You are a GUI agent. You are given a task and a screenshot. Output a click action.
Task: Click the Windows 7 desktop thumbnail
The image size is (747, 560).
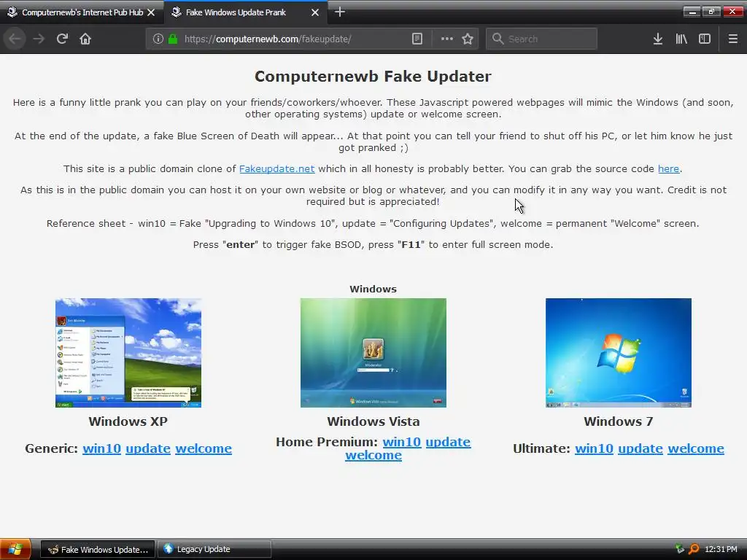tap(619, 353)
